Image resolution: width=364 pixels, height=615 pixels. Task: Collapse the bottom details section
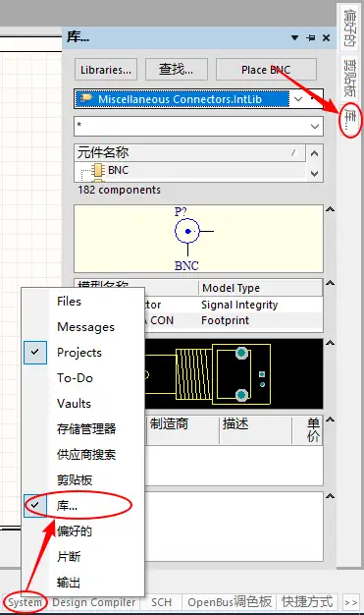(x=330, y=496)
